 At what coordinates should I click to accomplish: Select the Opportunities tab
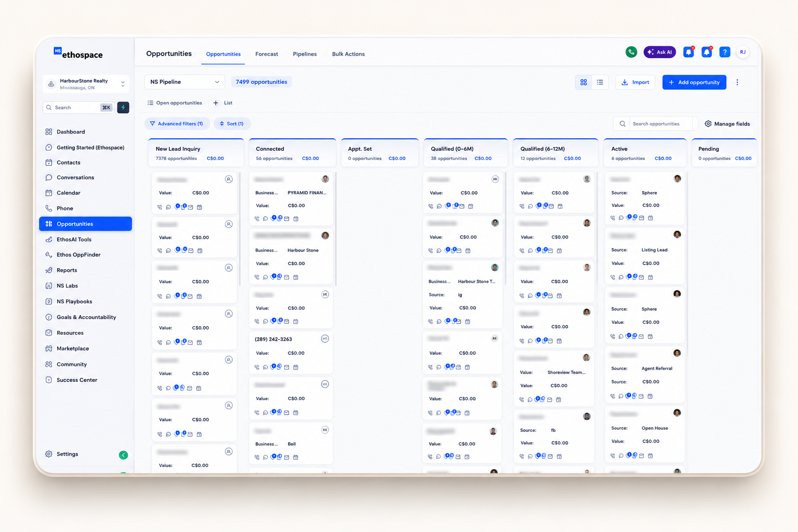click(x=223, y=54)
